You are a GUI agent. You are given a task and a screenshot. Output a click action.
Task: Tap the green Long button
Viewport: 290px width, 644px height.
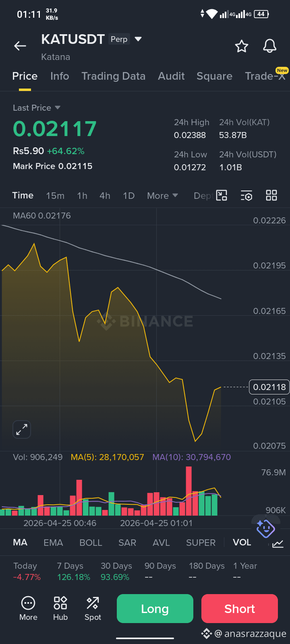pyautogui.click(x=155, y=609)
